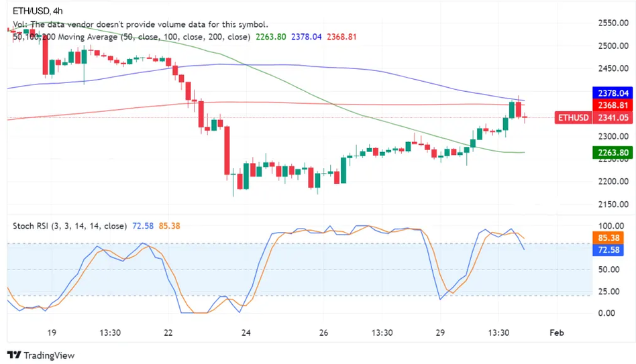This screenshot has width=636, height=364.
Task: Click the 2341.05 current price label
Action: coord(614,118)
